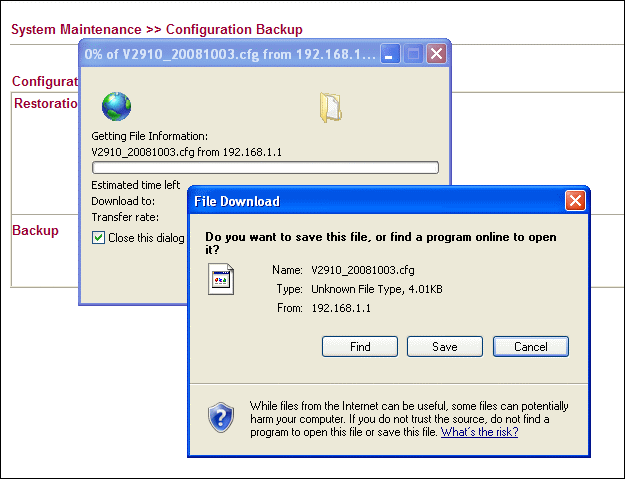Minimize the download progress window
This screenshot has height=479, width=625.
(x=390, y=53)
